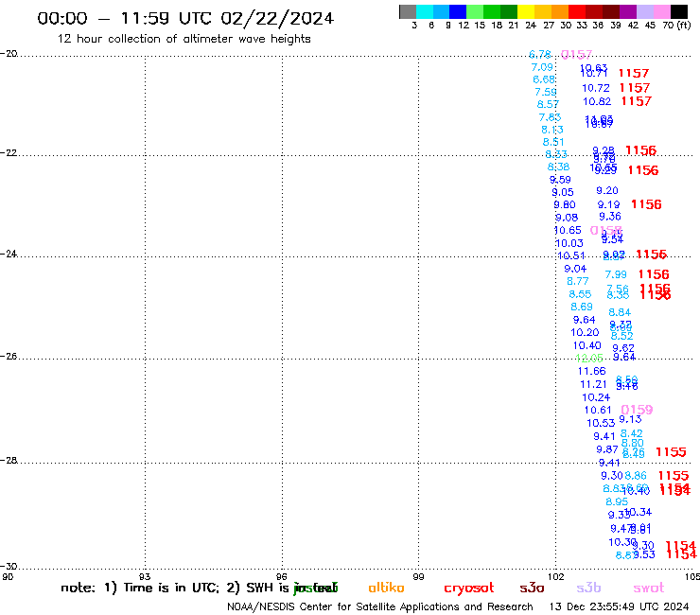
Task: Click the "10.61" wave height reading
Action: click(x=598, y=410)
